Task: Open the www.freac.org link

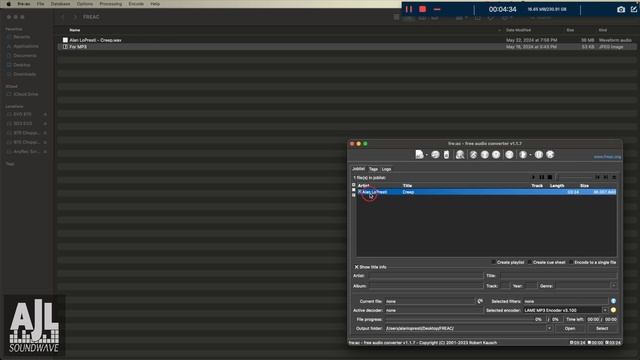Action: [607, 157]
